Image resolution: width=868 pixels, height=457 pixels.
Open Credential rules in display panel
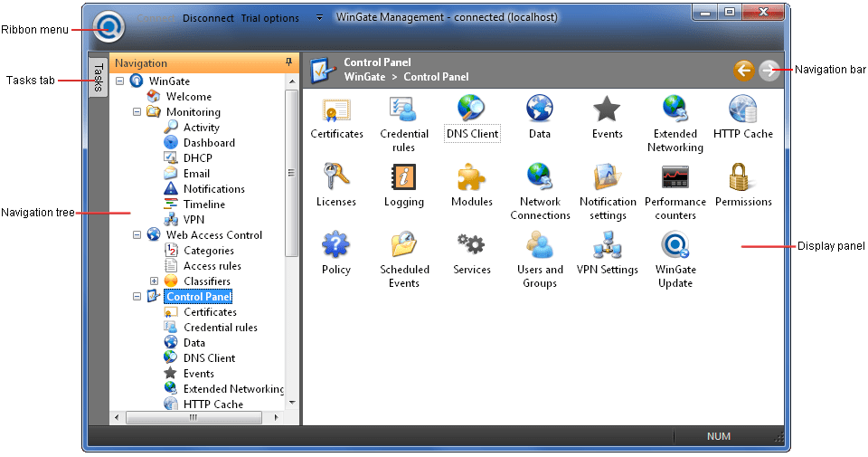pos(404,109)
